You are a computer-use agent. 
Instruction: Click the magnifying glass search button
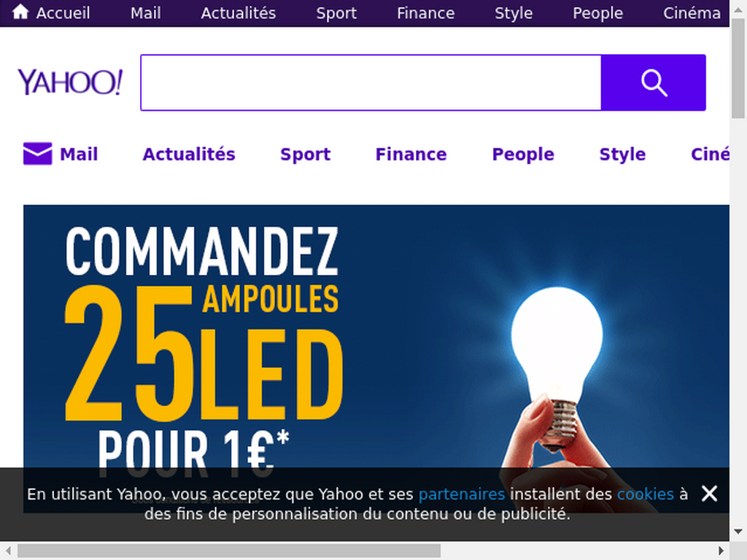coord(653,83)
